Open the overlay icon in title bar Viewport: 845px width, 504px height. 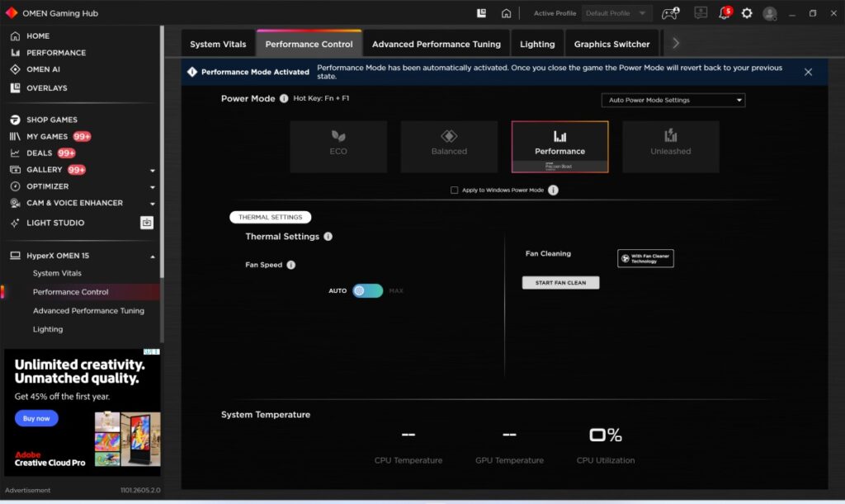click(481, 13)
